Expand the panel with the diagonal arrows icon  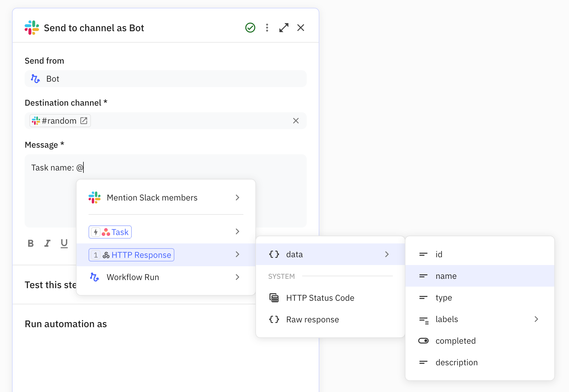point(284,28)
